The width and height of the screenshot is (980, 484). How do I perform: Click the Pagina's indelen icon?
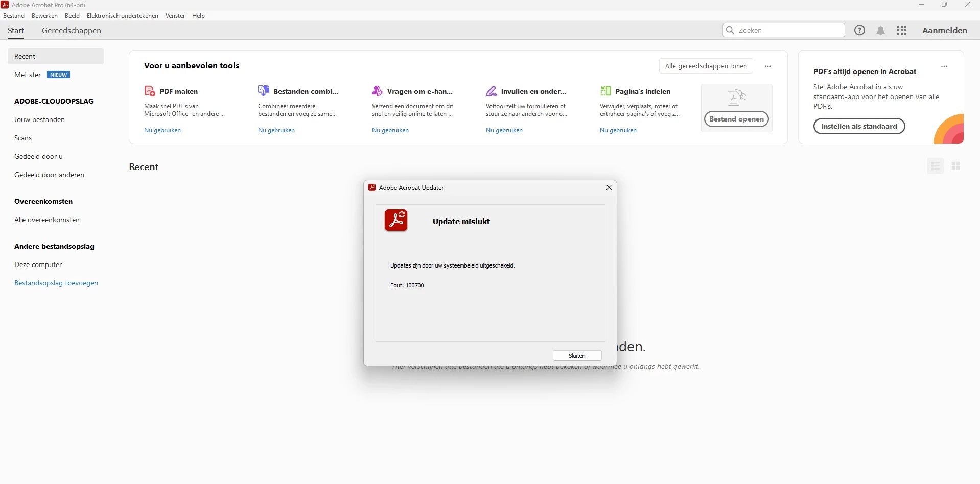[605, 91]
